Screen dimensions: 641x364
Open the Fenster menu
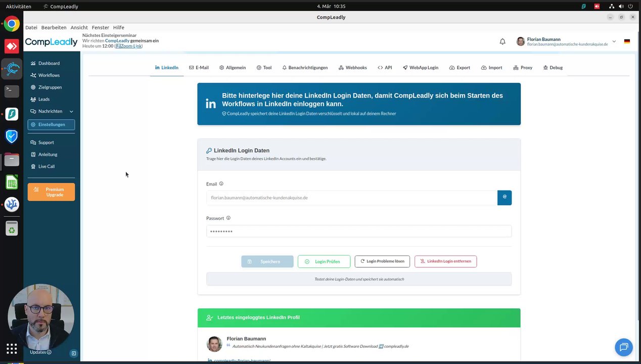[101, 27]
